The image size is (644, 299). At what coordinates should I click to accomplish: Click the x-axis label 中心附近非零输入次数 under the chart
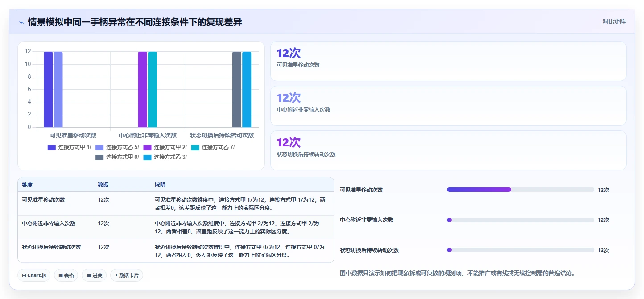(148, 135)
